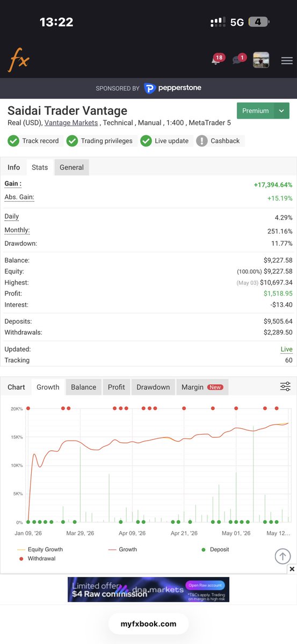
Task: Tap the 13:22 status bar clock
Action: click(56, 22)
